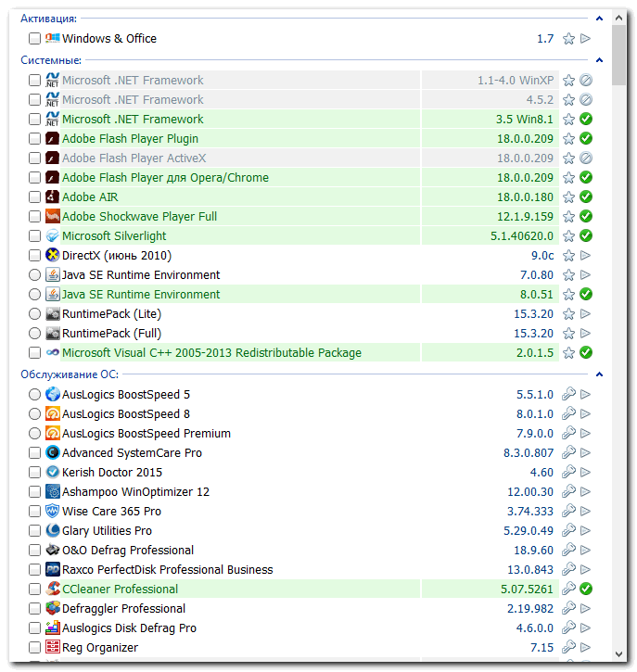The height and width of the screenshot is (672, 637).
Task: Collapse the Активация section
Action: coord(599,19)
